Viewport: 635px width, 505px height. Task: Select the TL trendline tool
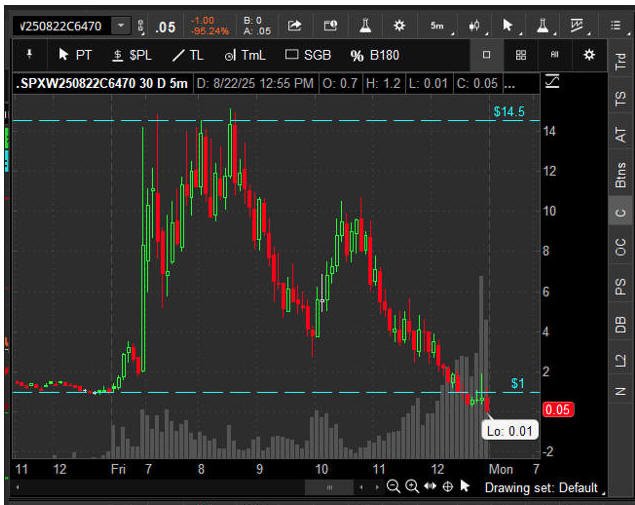tap(189, 55)
